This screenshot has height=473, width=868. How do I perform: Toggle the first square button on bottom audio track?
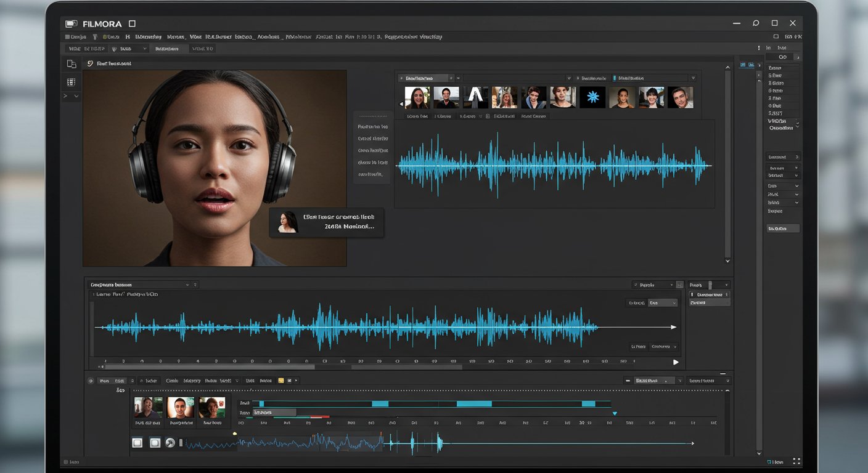point(137,443)
